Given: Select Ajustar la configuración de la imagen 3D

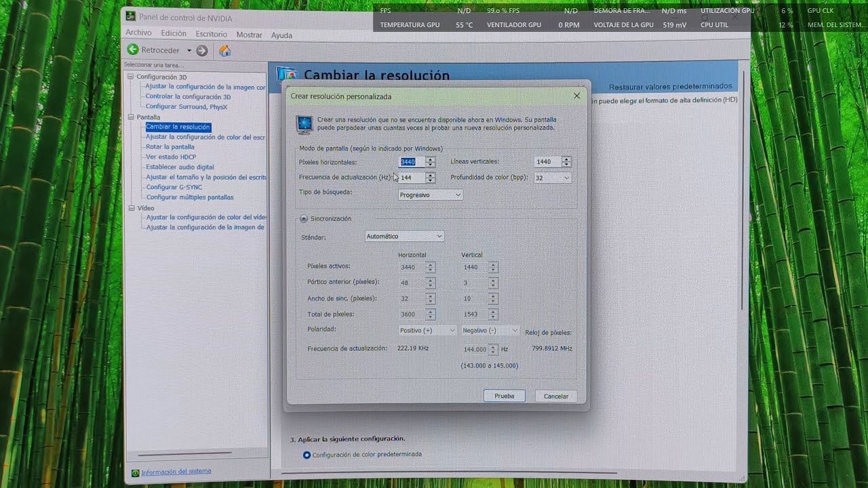Looking at the screenshot, I should (x=205, y=87).
